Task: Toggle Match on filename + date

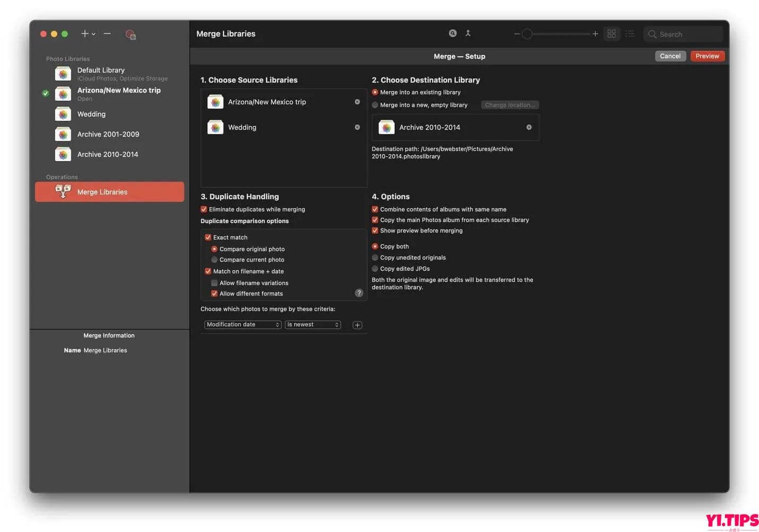Action: click(x=208, y=271)
